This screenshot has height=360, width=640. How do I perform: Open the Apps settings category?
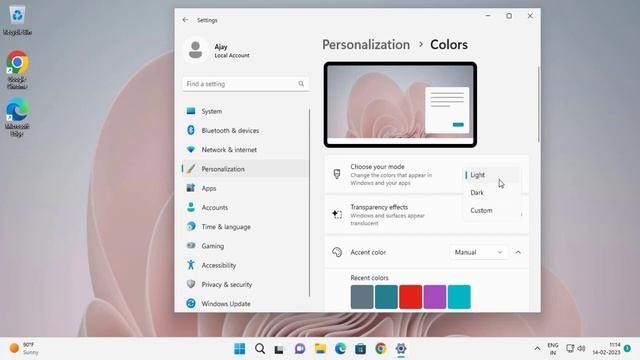pos(245,188)
